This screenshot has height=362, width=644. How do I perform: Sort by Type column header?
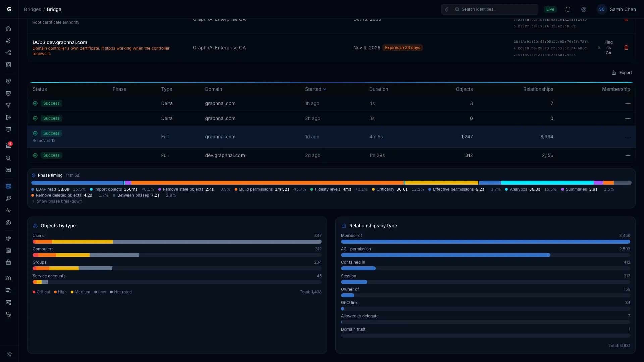point(166,89)
